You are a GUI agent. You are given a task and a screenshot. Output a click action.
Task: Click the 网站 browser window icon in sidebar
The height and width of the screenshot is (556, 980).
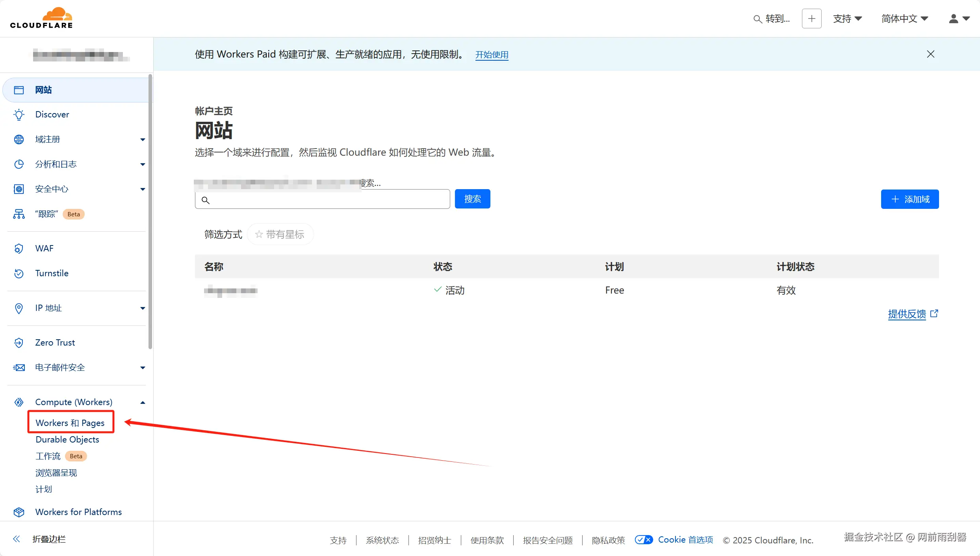coord(19,90)
